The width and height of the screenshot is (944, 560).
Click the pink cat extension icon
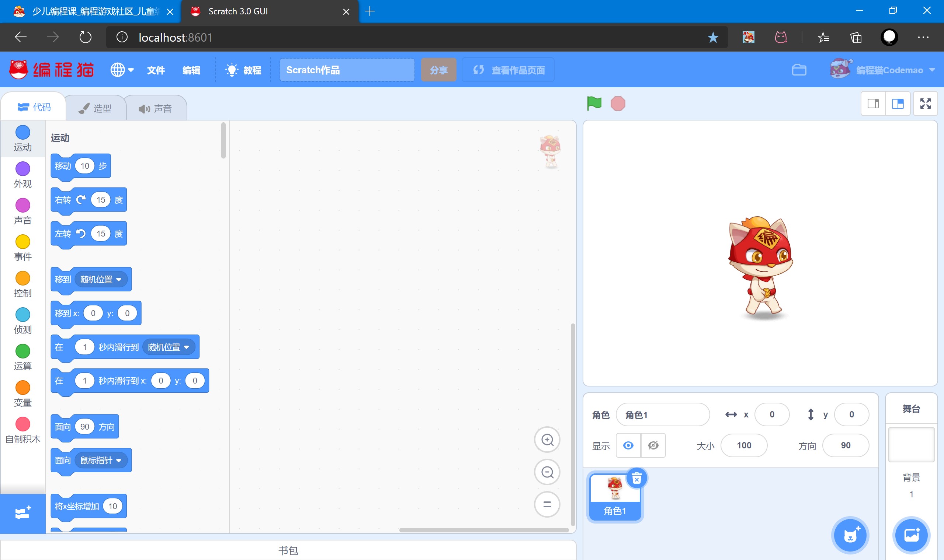click(x=781, y=37)
